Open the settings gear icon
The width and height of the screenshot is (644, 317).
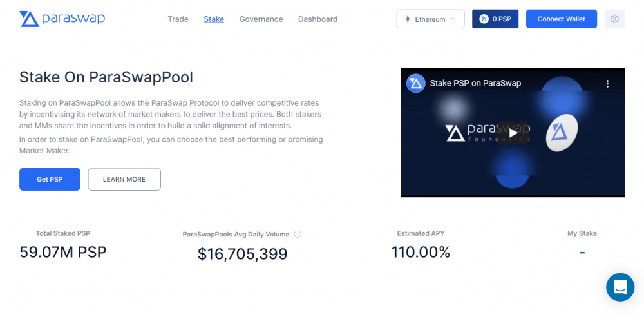point(614,19)
